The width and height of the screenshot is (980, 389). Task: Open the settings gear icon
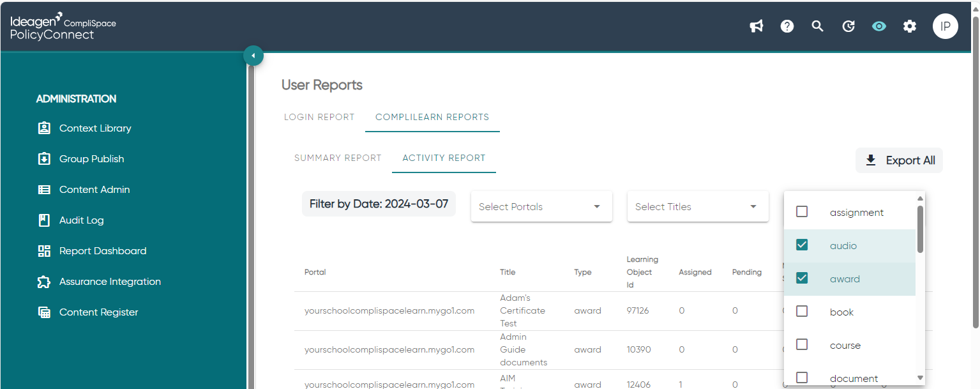click(x=910, y=26)
